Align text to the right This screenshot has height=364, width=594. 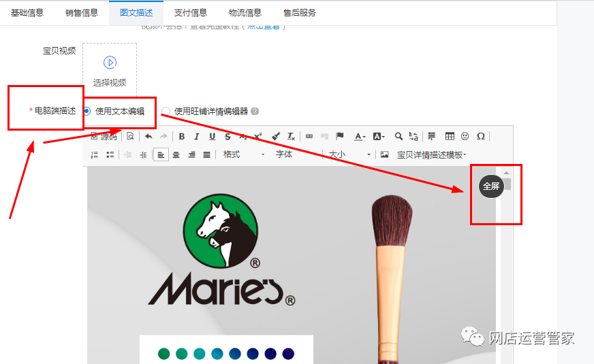pyautogui.click(x=191, y=154)
